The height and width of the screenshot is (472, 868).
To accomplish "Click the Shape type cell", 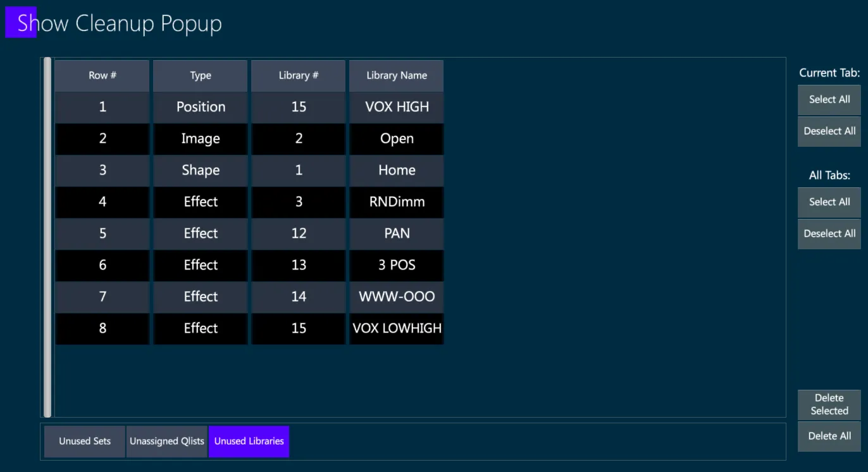I will (x=201, y=170).
